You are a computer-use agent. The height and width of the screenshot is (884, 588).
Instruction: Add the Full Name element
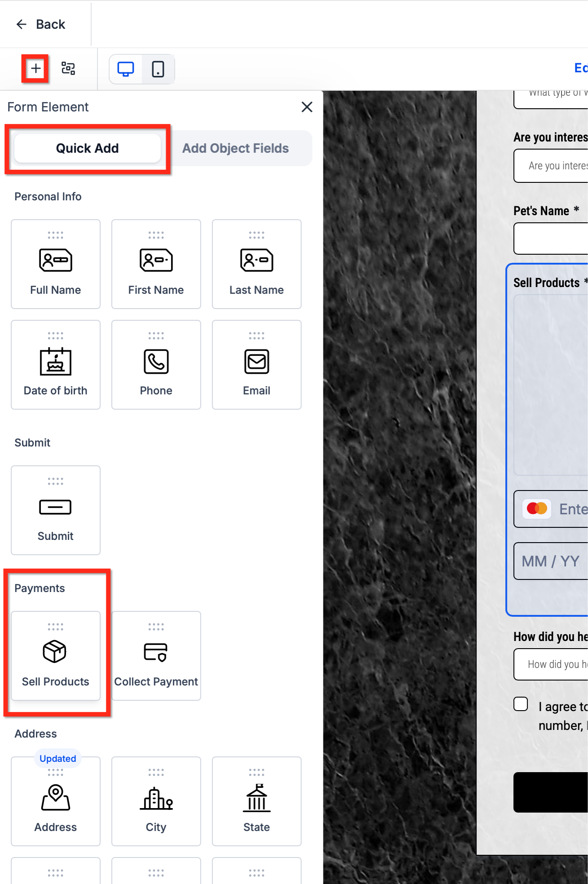56,264
